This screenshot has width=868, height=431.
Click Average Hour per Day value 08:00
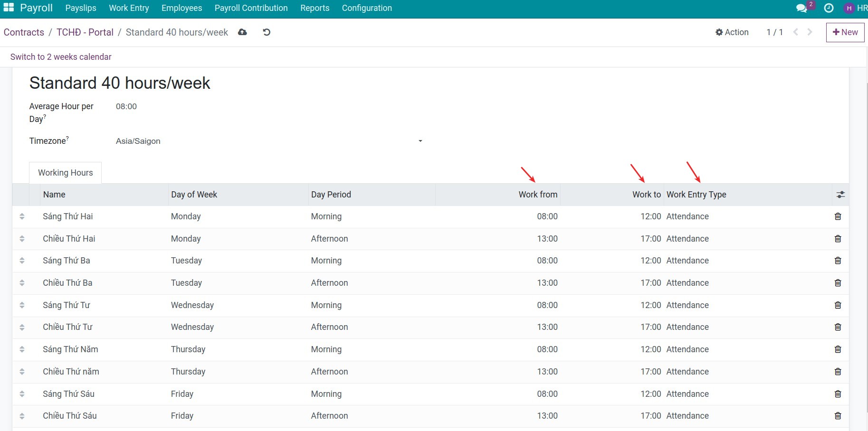[x=126, y=106]
